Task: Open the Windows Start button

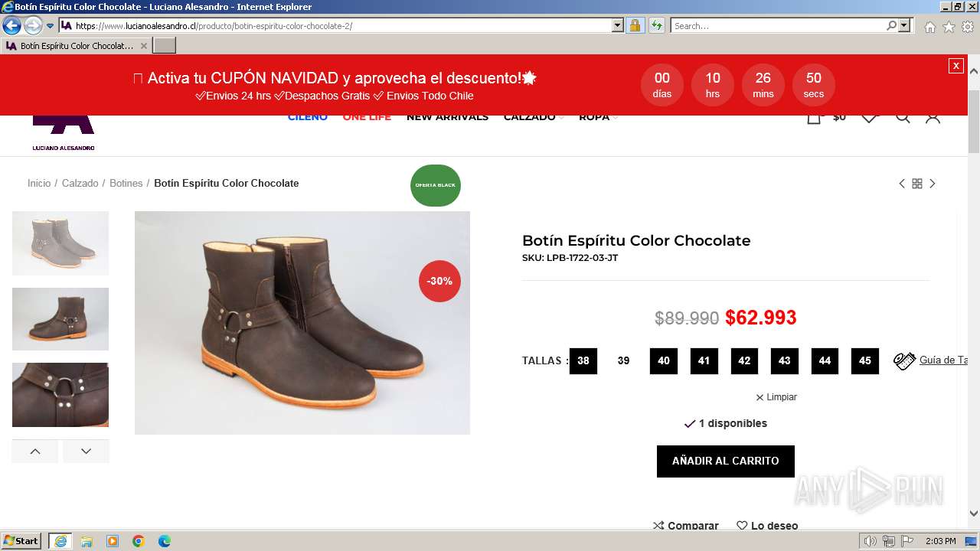Action: pos(21,541)
